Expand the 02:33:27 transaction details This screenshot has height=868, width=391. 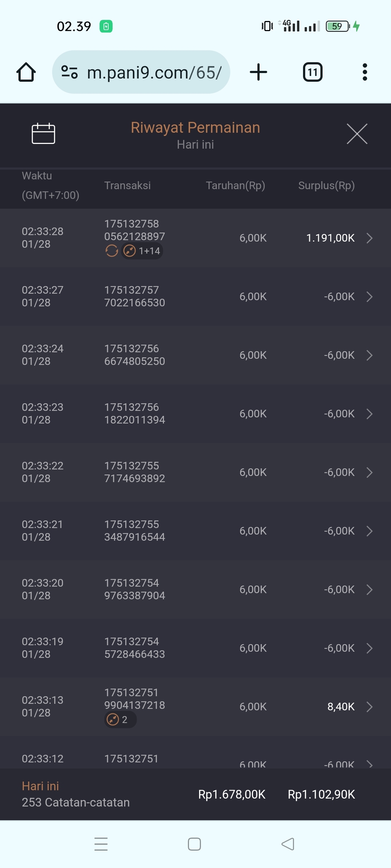pos(369,297)
